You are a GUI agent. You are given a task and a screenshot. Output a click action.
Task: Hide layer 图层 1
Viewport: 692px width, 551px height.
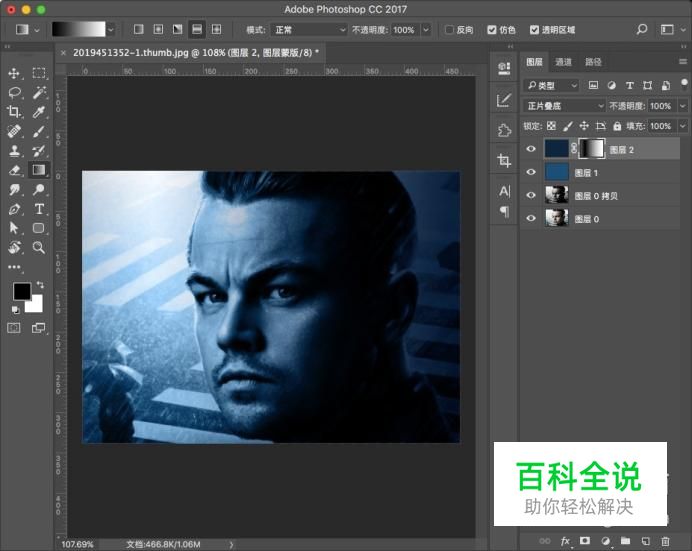pyautogui.click(x=531, y=172)
